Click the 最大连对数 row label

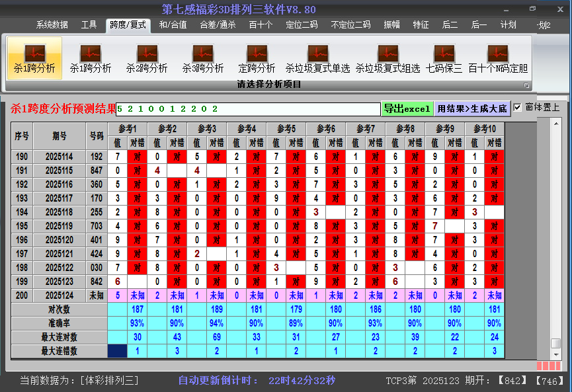coord(59,337)
